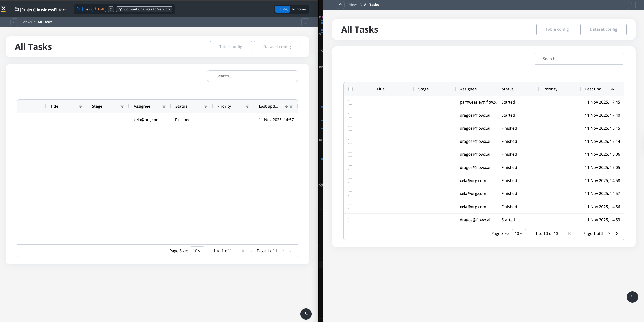Select the checkbox on the xela@org.com Finished row

[x=350, y=181]
